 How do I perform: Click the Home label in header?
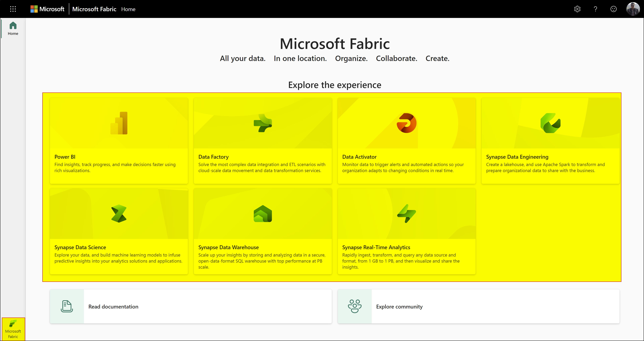click(128, 9)
